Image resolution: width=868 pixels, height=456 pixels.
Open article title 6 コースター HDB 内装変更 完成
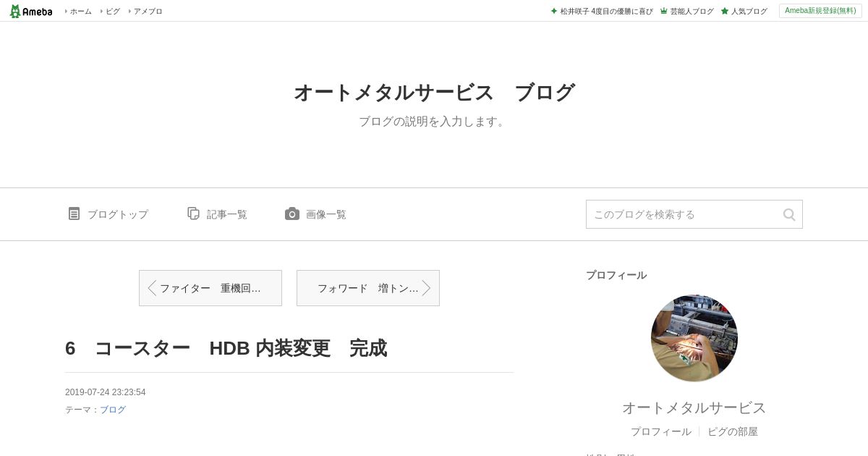tap(226, 348)
